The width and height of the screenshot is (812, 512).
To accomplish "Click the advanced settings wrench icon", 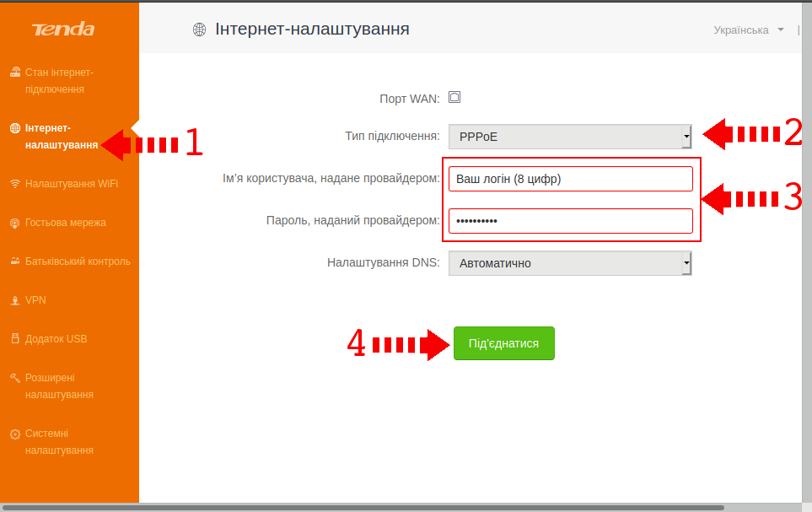I will point(14,378).
